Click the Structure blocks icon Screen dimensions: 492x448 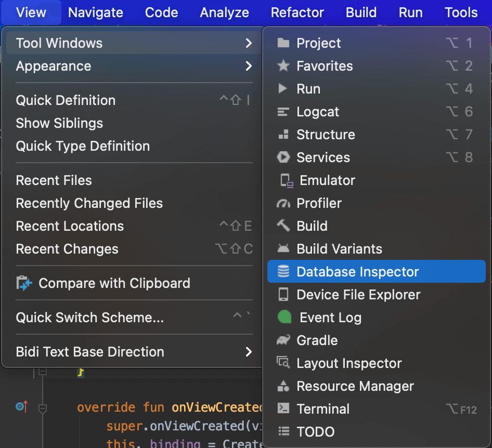pos(283,135)
